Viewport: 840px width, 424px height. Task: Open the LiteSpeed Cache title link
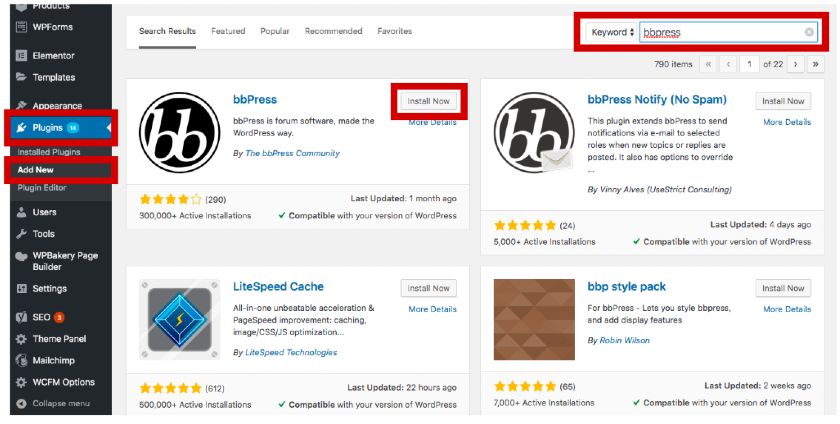point(278,287)
